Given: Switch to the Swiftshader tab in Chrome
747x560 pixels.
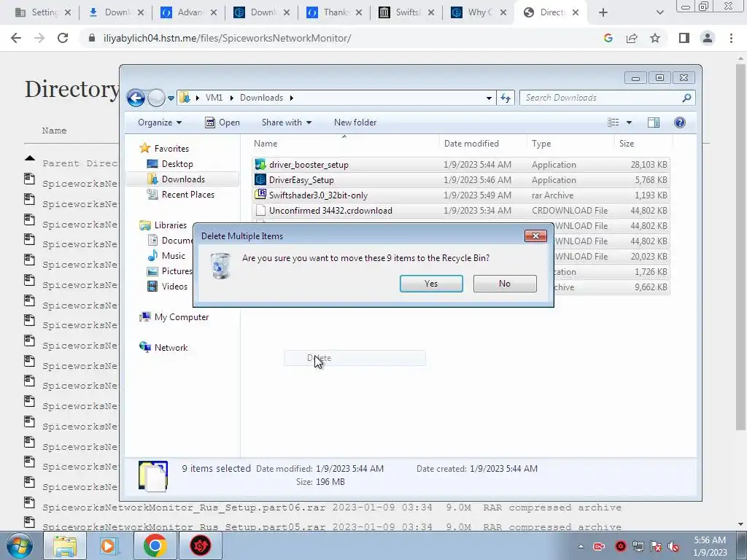Looking at the screenshot, I should click(x=406, y=12).
